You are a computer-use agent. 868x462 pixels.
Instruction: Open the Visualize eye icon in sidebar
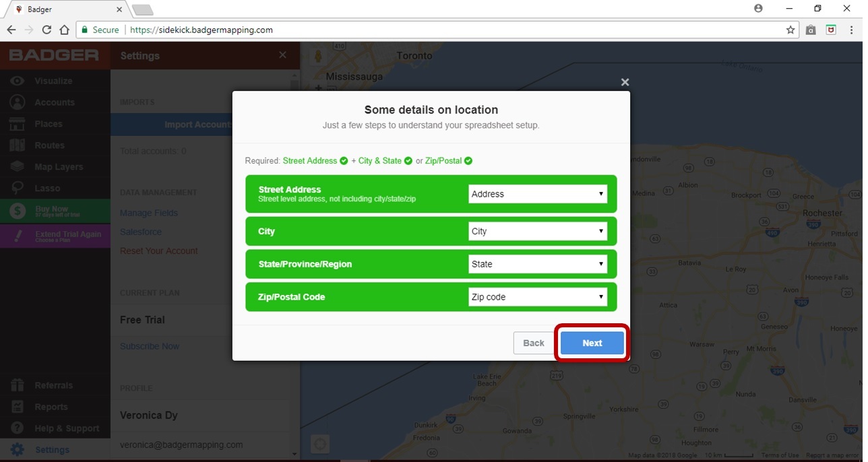(18, 81)
